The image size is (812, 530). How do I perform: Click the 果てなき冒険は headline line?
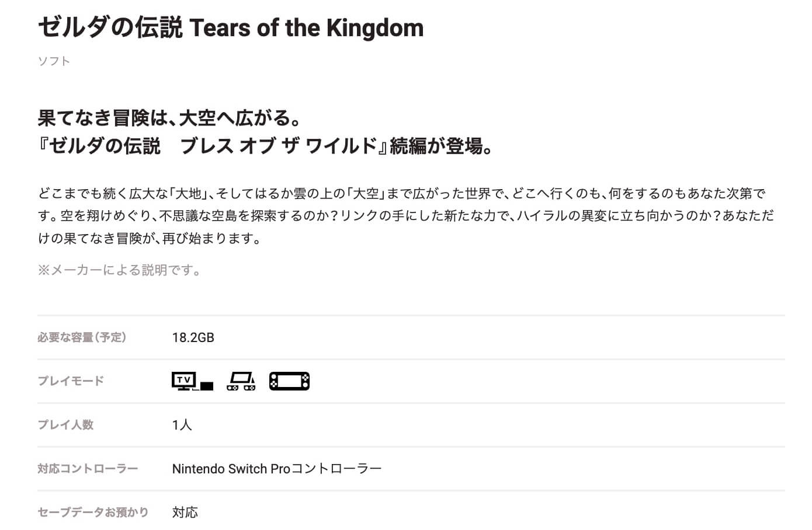tap(169, 118)
